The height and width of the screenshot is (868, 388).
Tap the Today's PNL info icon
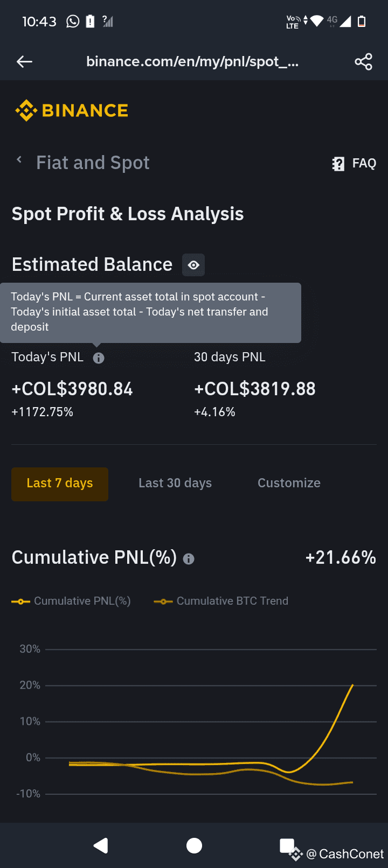coord(99,358)
